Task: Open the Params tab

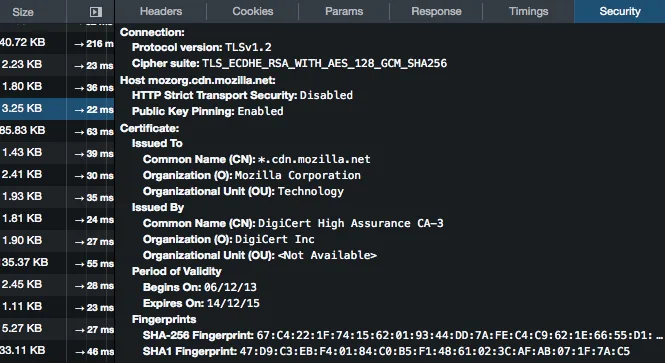Action: click(x=344, y=11)
